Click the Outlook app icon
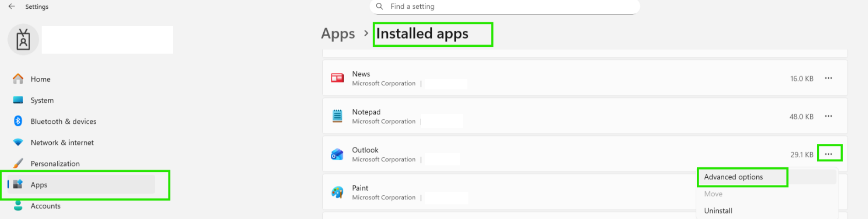 click(337, 154)
